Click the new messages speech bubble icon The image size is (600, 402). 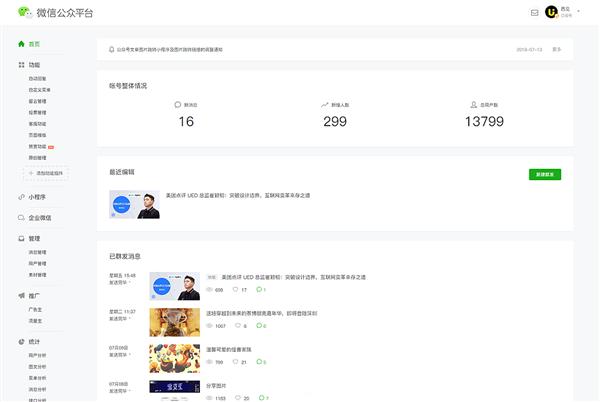pyautogui.click(x=178, y=104)
